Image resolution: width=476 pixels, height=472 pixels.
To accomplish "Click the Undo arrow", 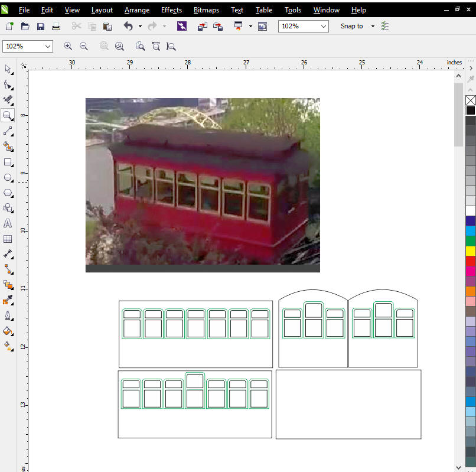I will click(128, 27).
